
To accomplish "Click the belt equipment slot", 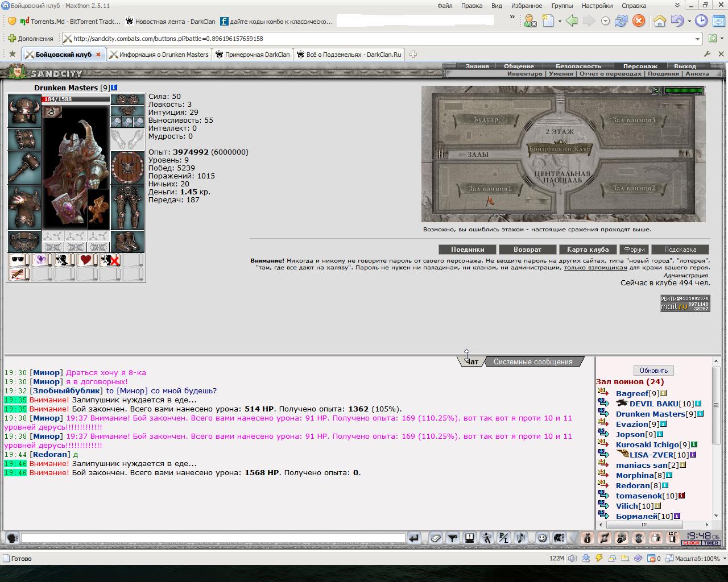I will [24, 242].
